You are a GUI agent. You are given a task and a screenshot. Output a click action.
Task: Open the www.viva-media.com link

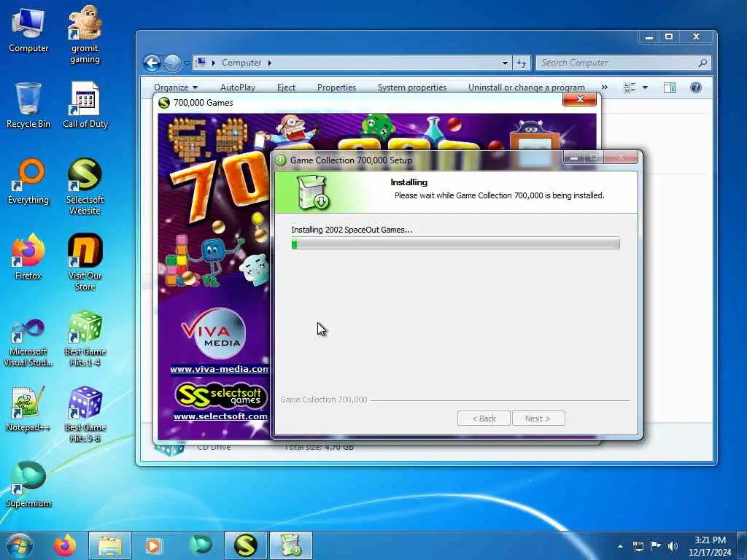(220, 368)
